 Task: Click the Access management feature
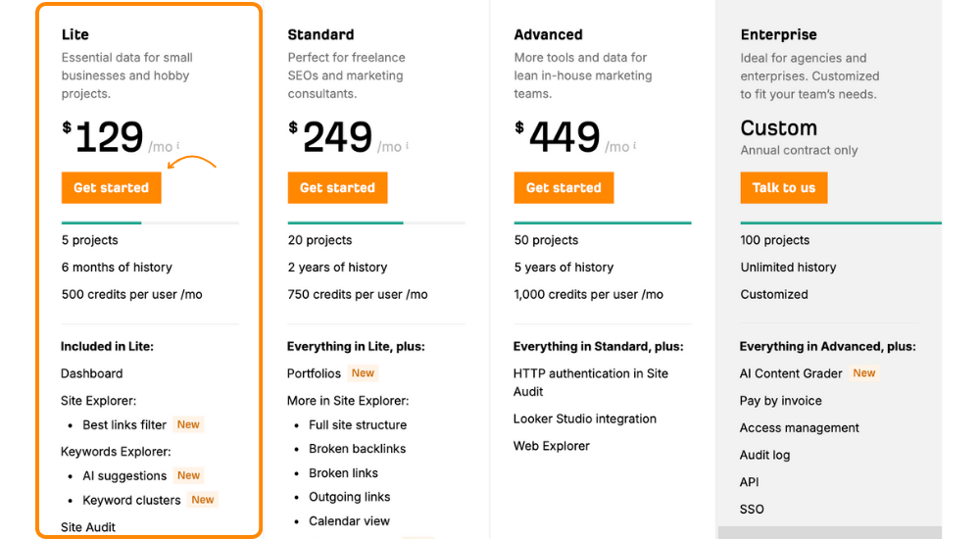click(800, 427)
